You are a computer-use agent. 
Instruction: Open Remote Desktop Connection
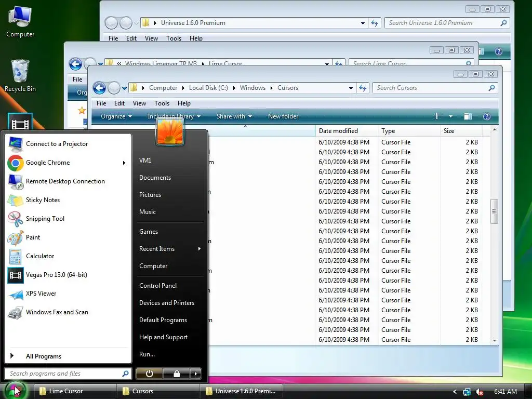tap(68, 181)
